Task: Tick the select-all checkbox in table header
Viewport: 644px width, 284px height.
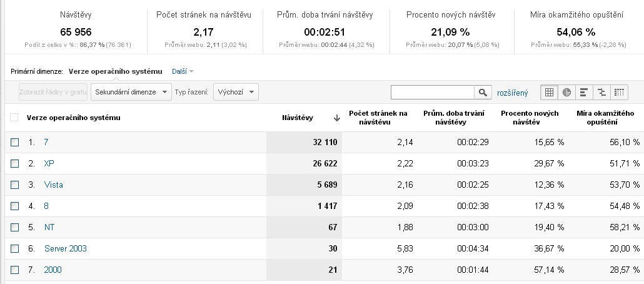Action: click(14, 118)
